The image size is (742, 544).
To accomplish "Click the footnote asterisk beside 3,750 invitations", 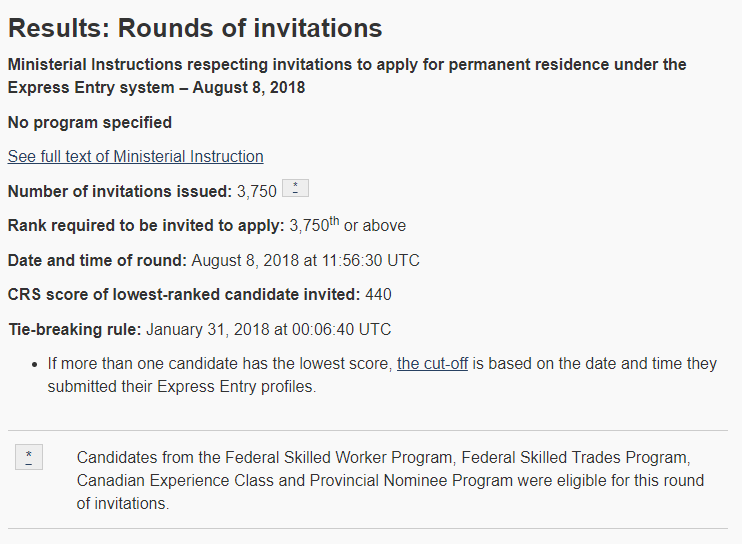I will [x=295, y=189].
